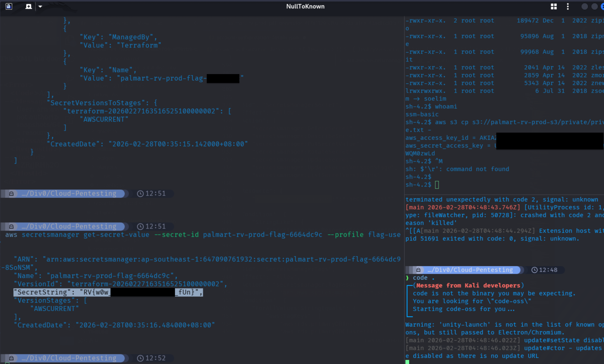Click the Cloud-Pentesting path at 12:52 prompt
Image resolution: width=604 pixels, height=364 pixels.
(69, 358)
